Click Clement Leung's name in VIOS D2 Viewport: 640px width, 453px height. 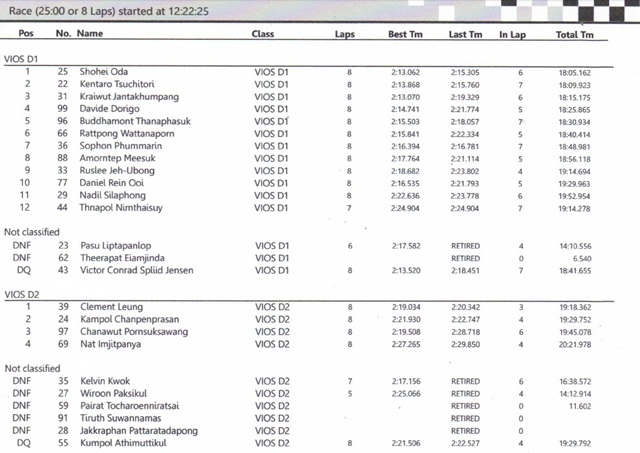112,307
